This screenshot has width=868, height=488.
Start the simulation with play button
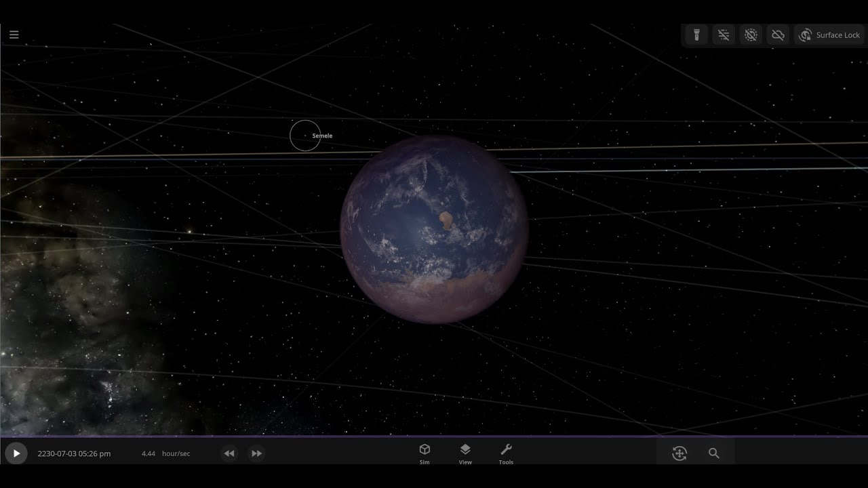click(16, 453)
